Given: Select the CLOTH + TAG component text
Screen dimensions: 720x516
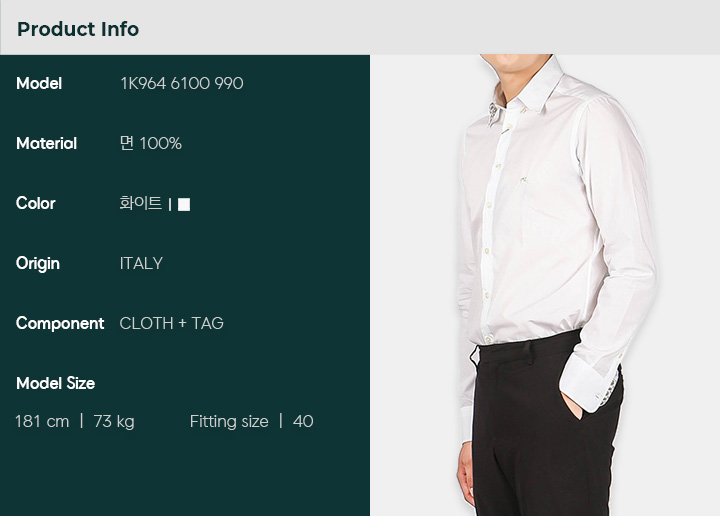Looking at the screenshot, I should pos(171,323).
